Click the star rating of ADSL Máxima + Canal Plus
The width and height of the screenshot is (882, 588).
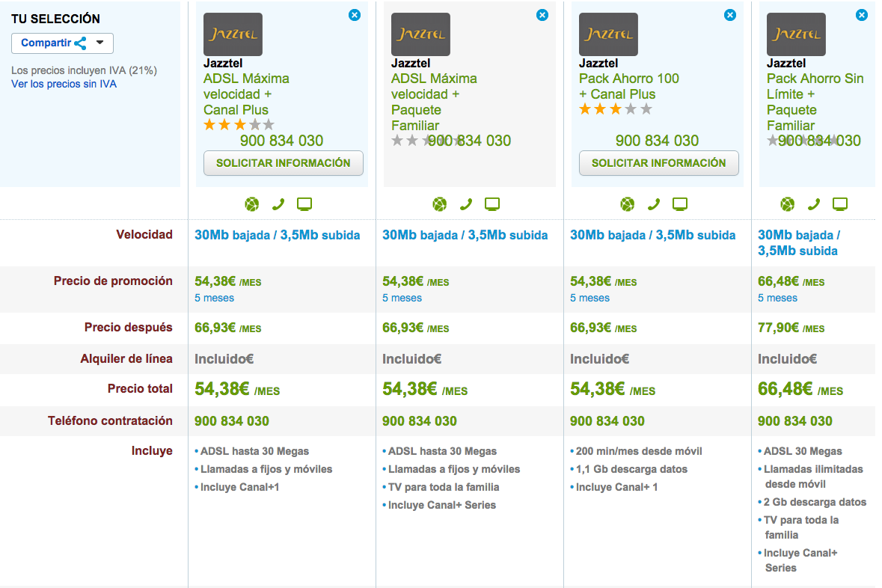tap(239, 124)
